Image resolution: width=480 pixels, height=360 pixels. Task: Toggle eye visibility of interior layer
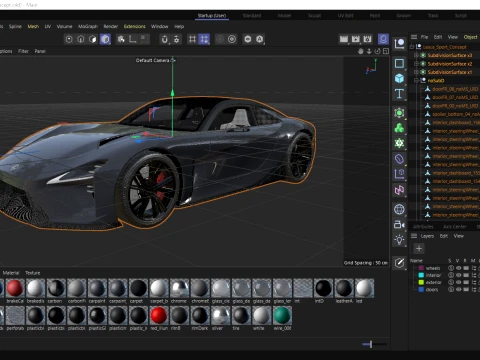[x=459, y=275]
